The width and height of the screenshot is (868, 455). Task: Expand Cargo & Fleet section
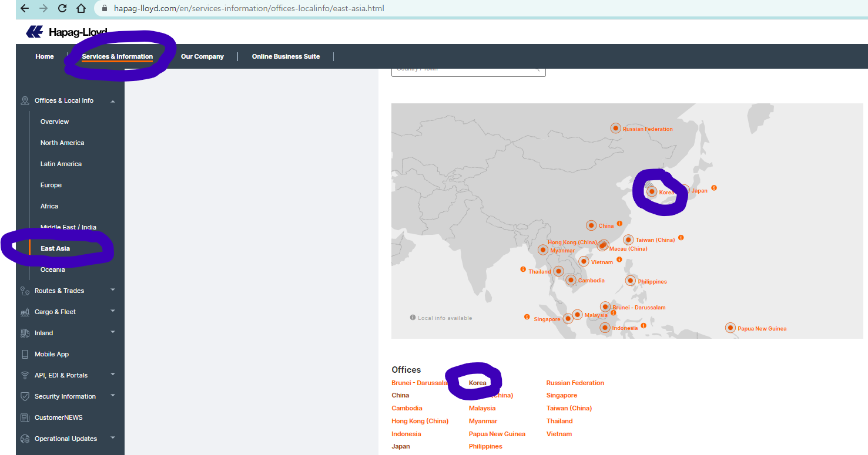click(113, 311)
